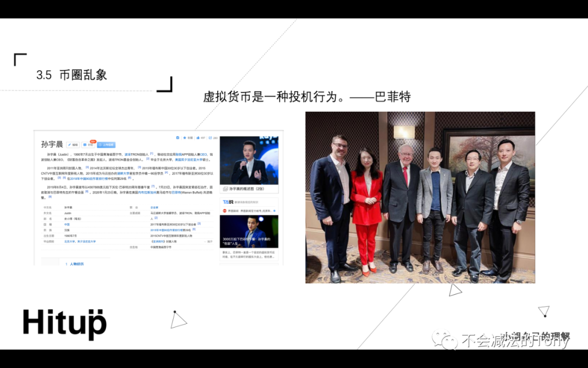The height and width of the screenshot is (368, 588).
Task: Click the red 界面新闻 account avatar in TA说
Action: (x=224, y=210)
